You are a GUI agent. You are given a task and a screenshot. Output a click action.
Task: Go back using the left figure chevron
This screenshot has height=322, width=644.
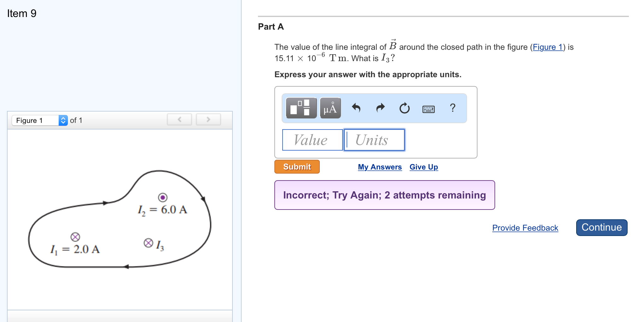[179, 119]
